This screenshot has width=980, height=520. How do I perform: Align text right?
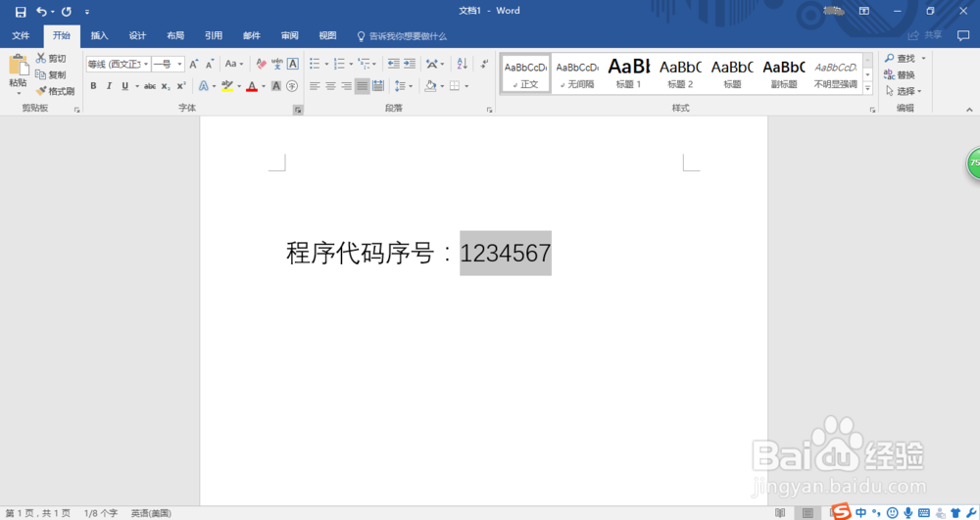point(346,86)
